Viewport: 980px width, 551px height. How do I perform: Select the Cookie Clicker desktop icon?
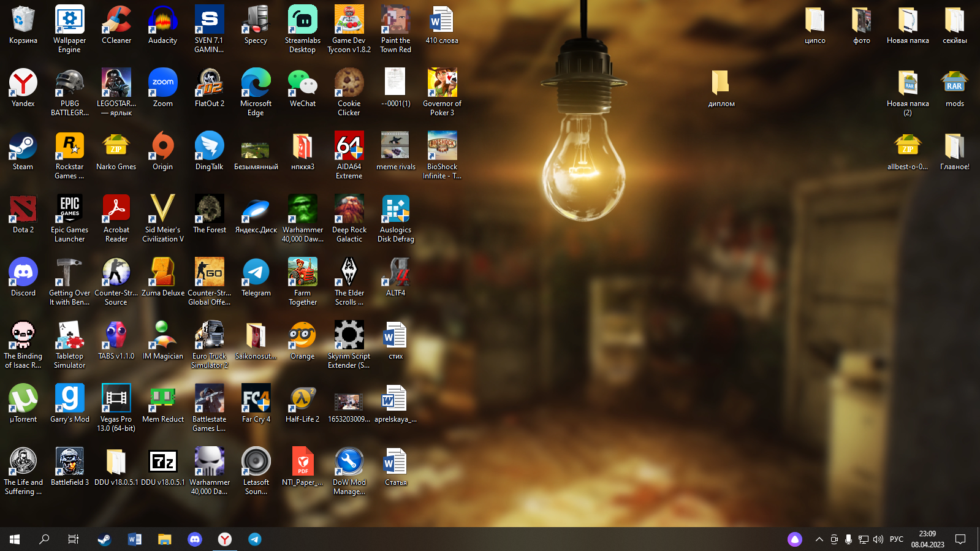coord(349,91)
